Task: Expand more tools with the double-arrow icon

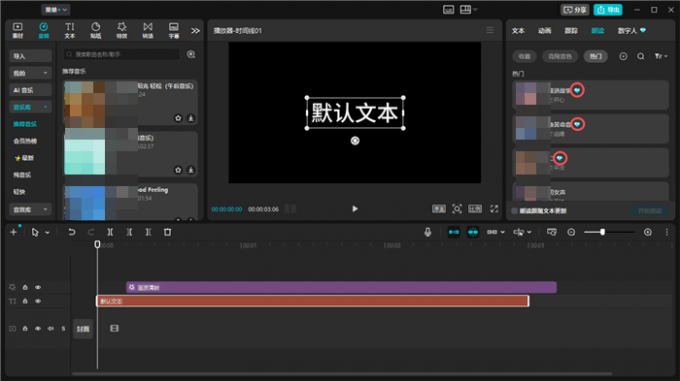Action: (196, 31)
